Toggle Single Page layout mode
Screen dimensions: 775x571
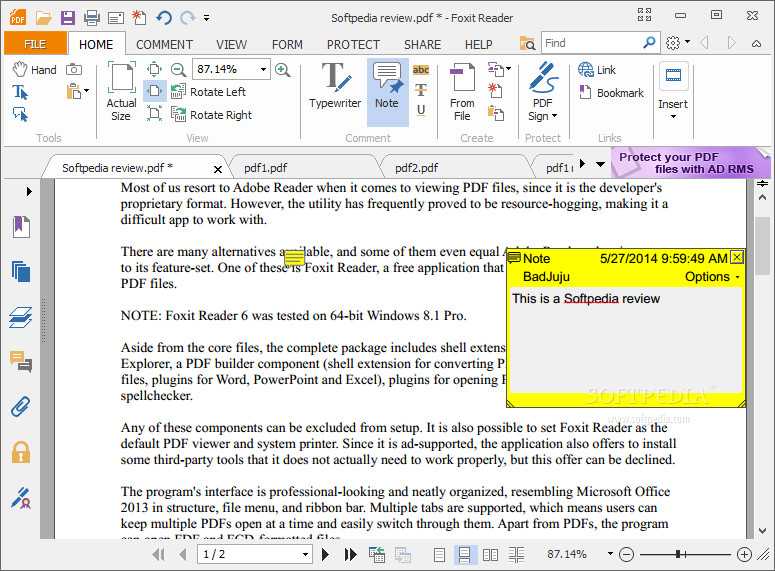pos(439,555)
